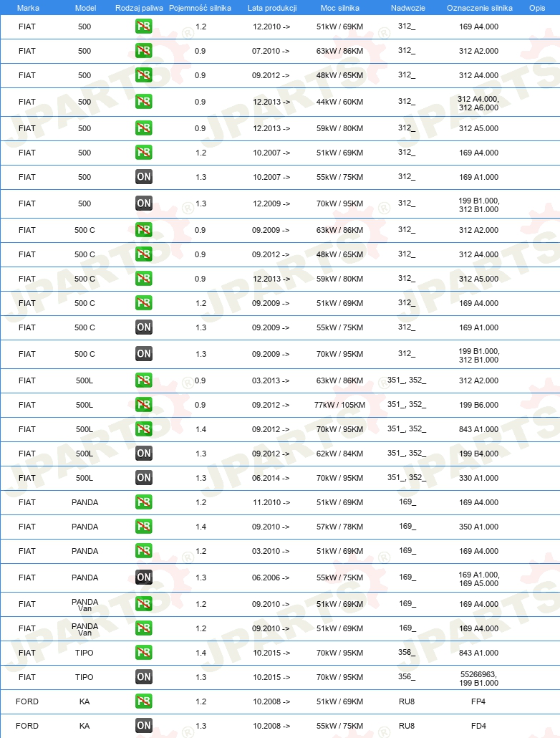Click body code RU8 in FP4 row
Viewport: 560px width, 738px height.
tap(407, 701)
